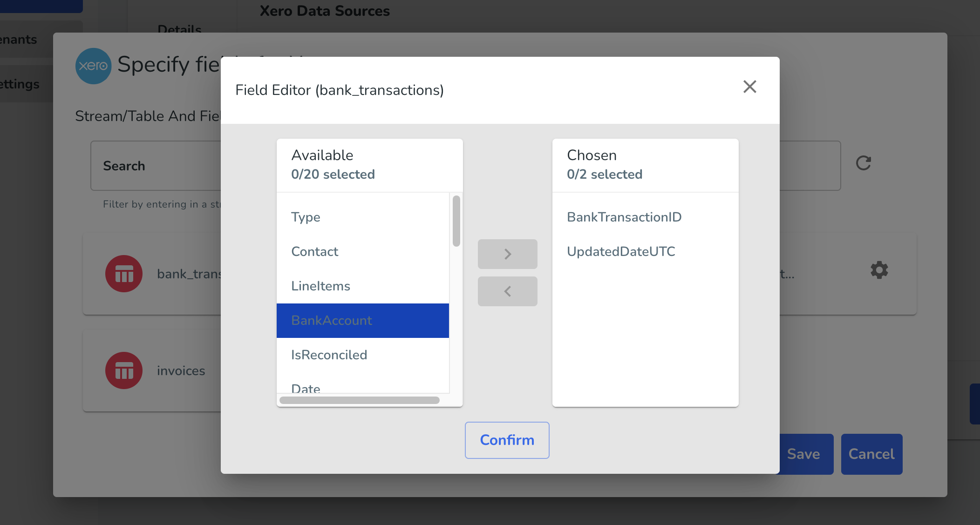Open the bank_transactions gear settings icon
Image resolution: width=980 pixels, height=525 pixels.
(x=879, y=270)
